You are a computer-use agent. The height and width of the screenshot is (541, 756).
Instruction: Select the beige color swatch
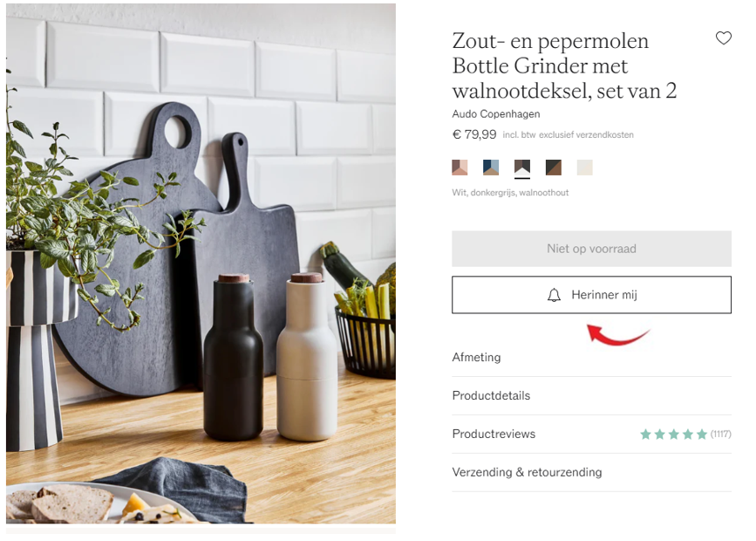click(585, 168)
